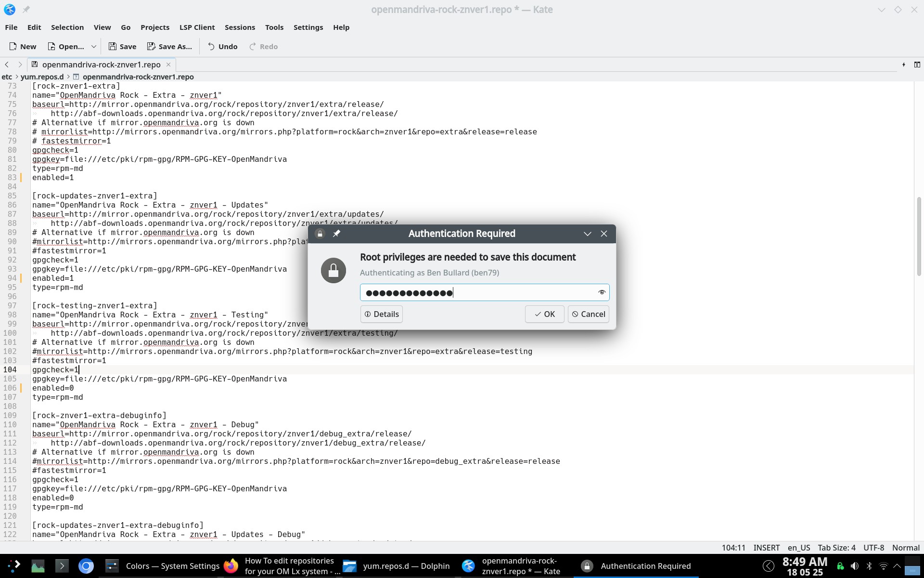The image size is (924, 578).
Task: Open the Sessions menu
Action: point(240,27)
